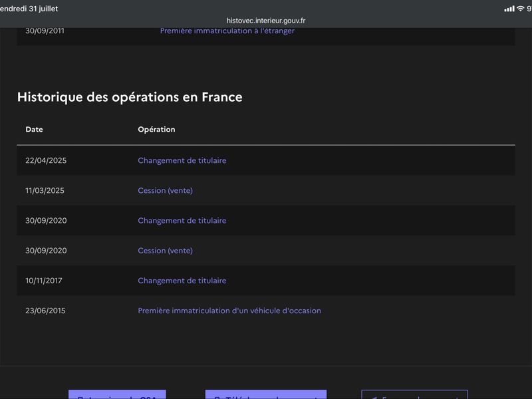This screenshot has height=399, width=532.
Task: Select the 30/09/2020 date beside Changement de titulaire
Action: (46, 221)
